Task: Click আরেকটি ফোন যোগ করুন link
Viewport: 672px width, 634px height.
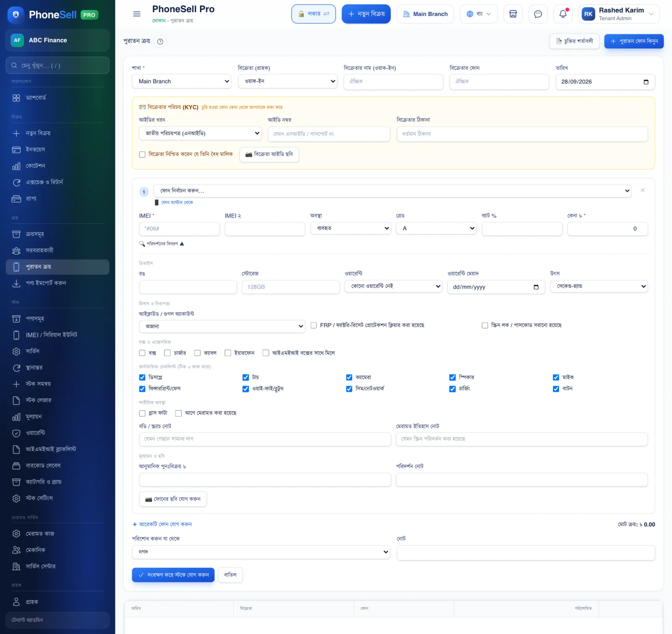Action: point(162,524)
